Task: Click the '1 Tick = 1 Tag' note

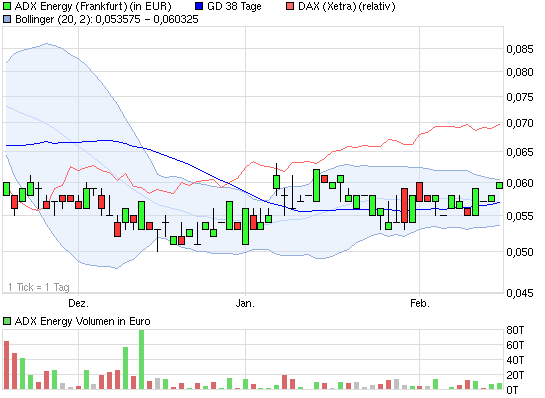Action: click(39, 287)
